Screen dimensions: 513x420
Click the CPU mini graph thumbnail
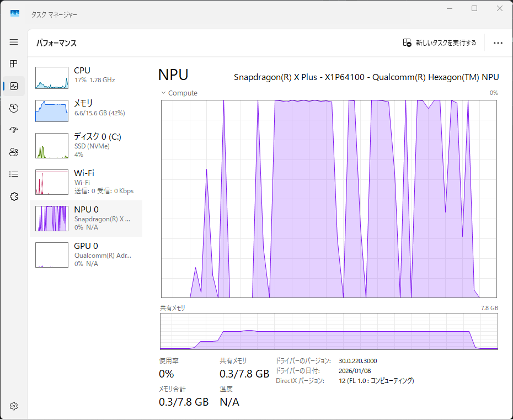pyautogui.click(x=52, y=78)
